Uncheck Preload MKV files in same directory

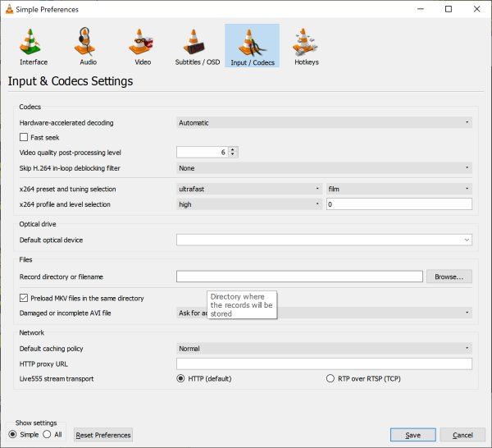click(x=24, y=298)
